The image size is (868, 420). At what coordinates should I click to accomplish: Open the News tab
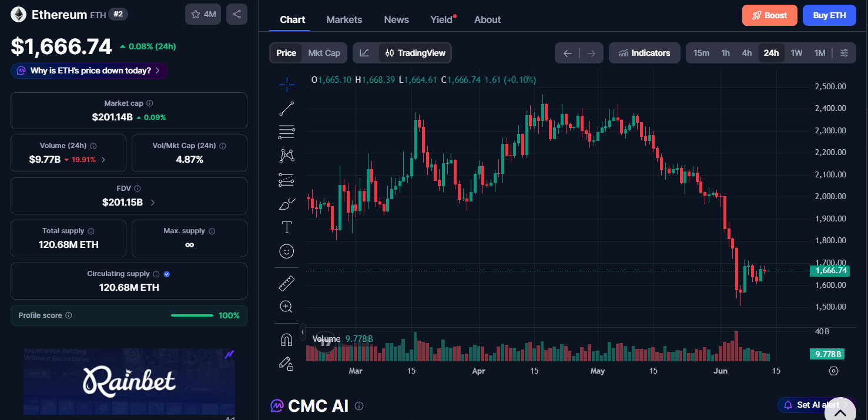pos(397,19)
